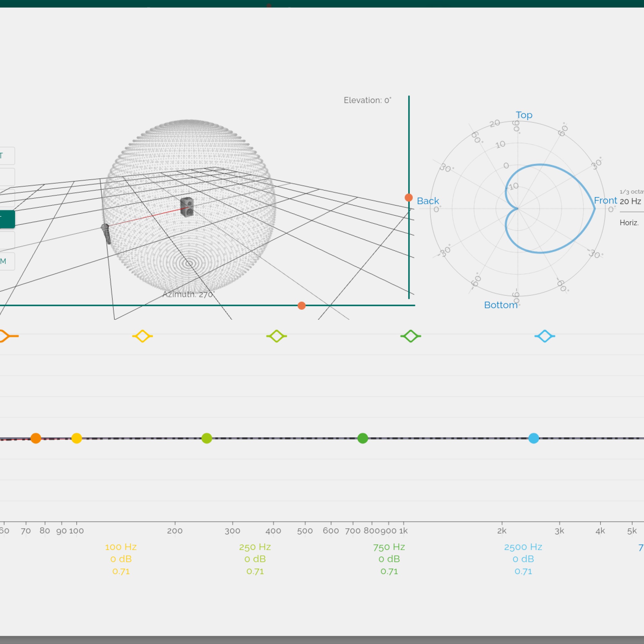Select the dark green filter shape icon
This screenshot has height=644, width=644.
coord(410,336)
